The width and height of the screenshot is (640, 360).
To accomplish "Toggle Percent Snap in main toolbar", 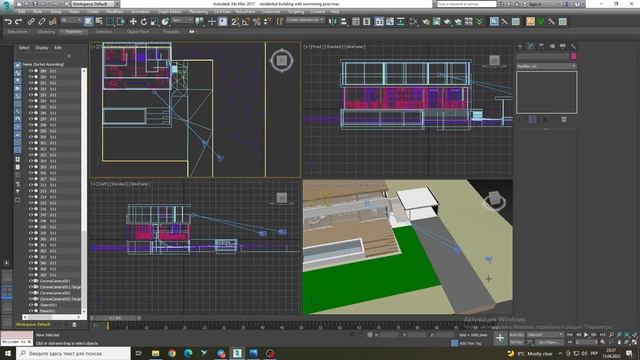I will [x=256, y=22].
